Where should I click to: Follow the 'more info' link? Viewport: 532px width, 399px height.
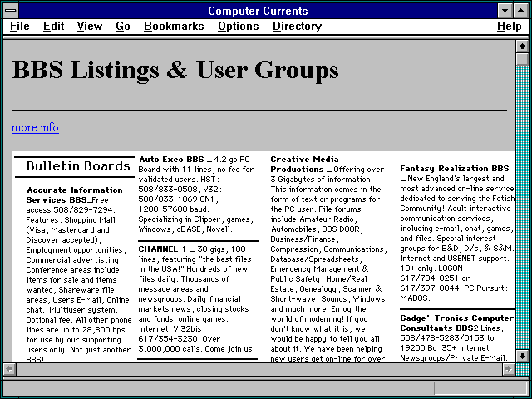click(x=35, y=127)
